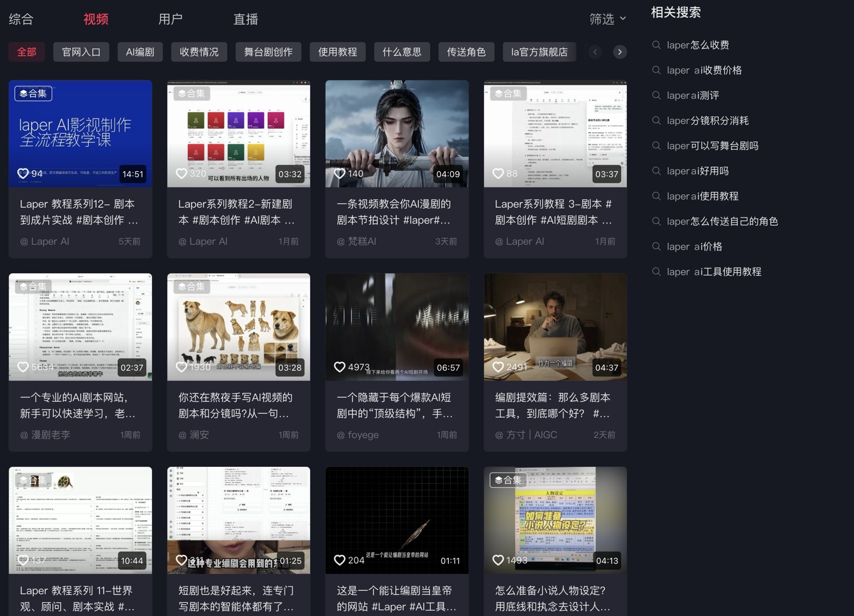Open the 用户 tab
854x616 pixels.
pos(170,19)
